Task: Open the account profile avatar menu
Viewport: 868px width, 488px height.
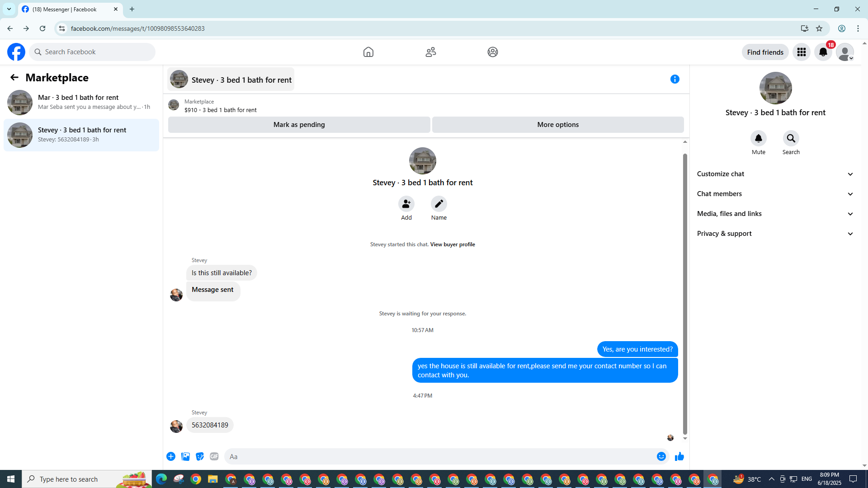Action: [845, 52]
